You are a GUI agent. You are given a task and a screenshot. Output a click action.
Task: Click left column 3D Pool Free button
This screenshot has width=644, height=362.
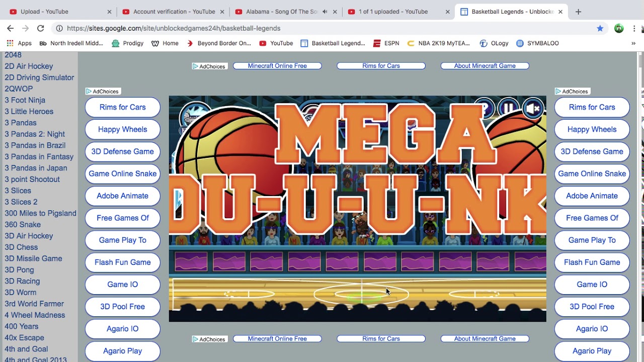123,306
